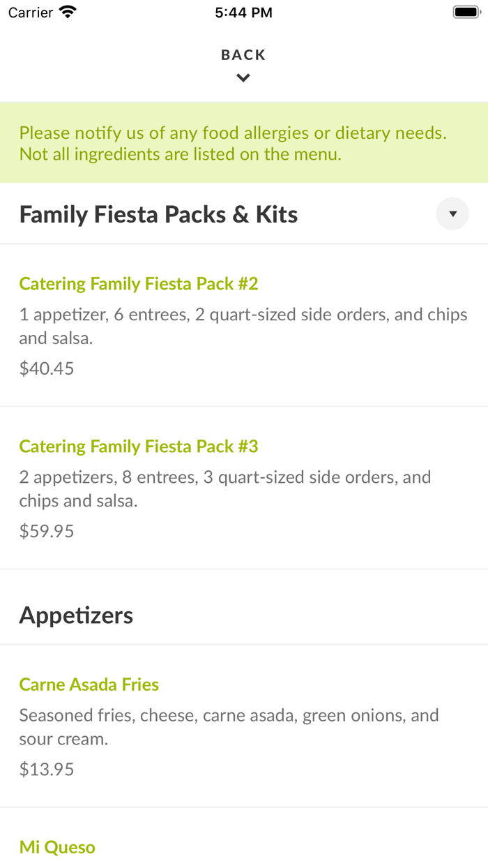Screen dimensions: 488x868
Task: Tap the battery icon in status bar
Action: tap(465, 12)
